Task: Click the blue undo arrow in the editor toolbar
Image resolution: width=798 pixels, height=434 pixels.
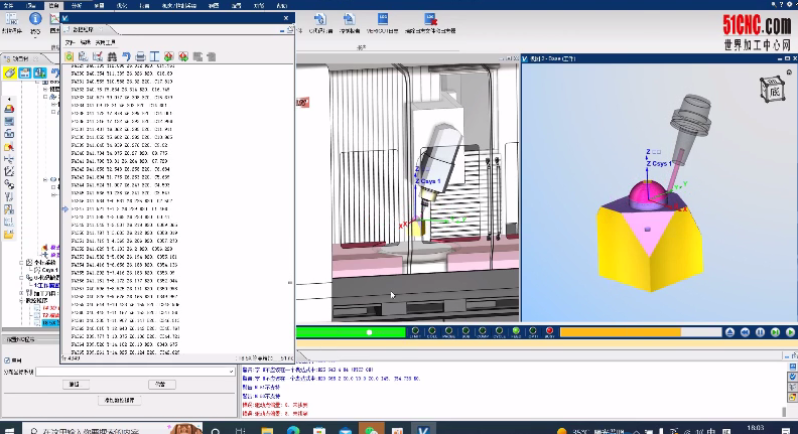Action: click(126, 57)
